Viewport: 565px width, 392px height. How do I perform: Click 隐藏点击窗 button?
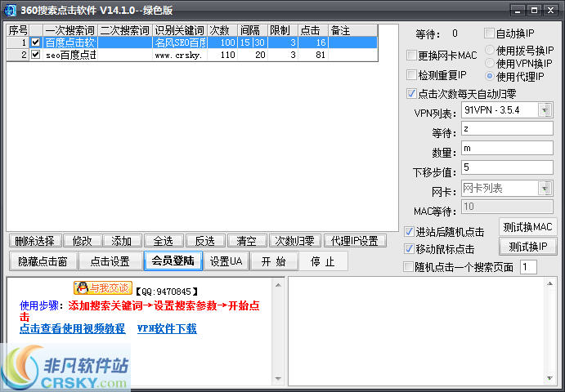click(x=43, y=261)
